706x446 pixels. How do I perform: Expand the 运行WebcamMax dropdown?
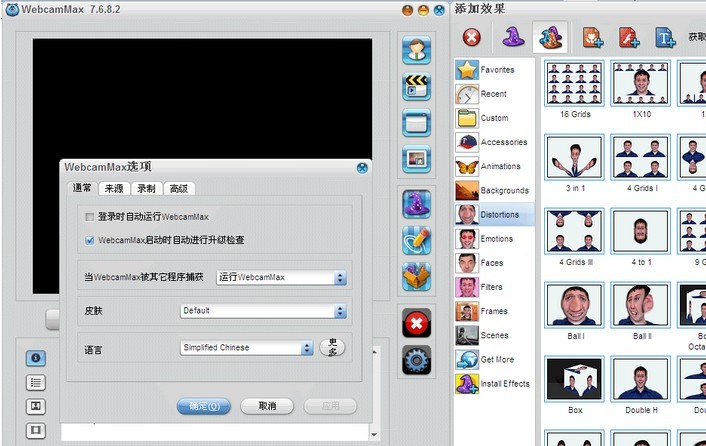click(340, 278)
